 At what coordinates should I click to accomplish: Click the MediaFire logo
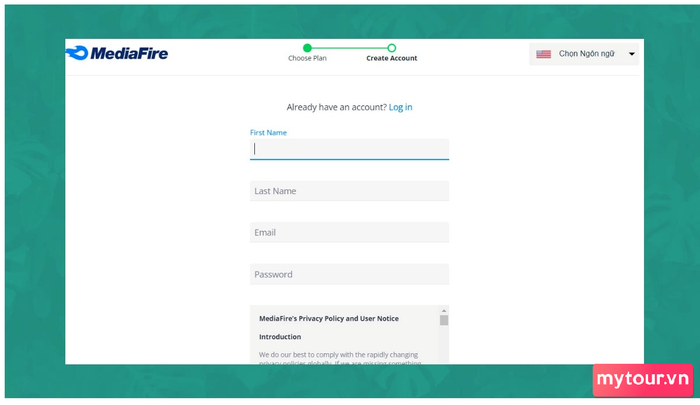click(117, 53)
